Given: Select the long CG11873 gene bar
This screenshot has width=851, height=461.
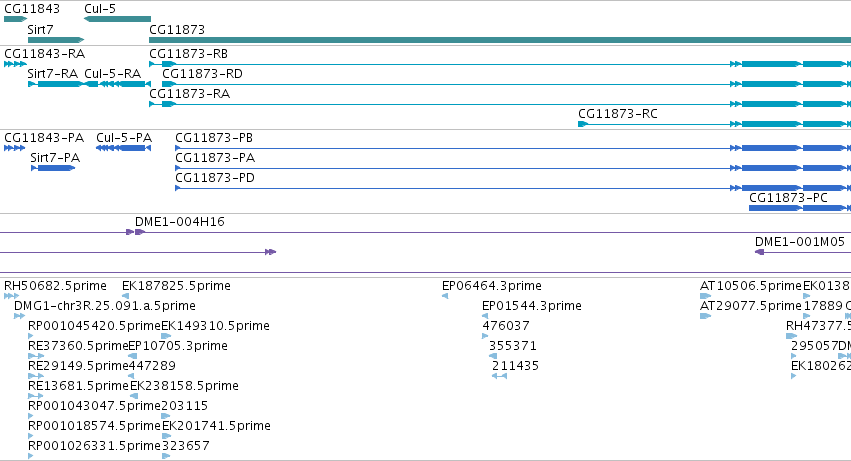Looking at the screenshot, I should (500, 40).
